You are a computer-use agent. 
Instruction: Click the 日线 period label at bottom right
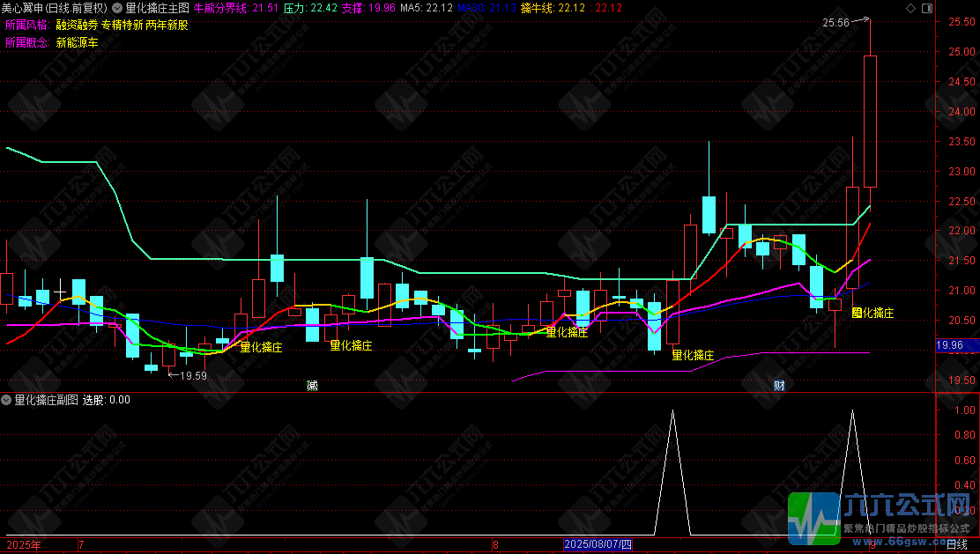[956, 545]
